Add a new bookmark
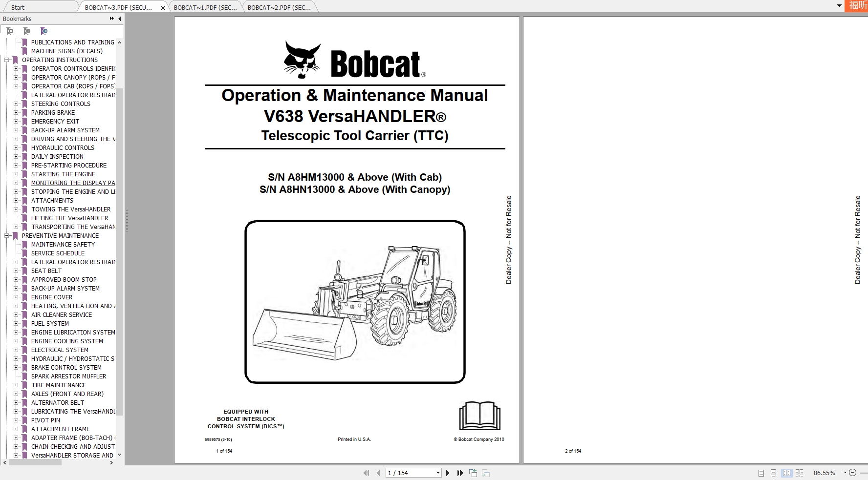The width and height of the screenshot is (868, 480). (27, 31)
